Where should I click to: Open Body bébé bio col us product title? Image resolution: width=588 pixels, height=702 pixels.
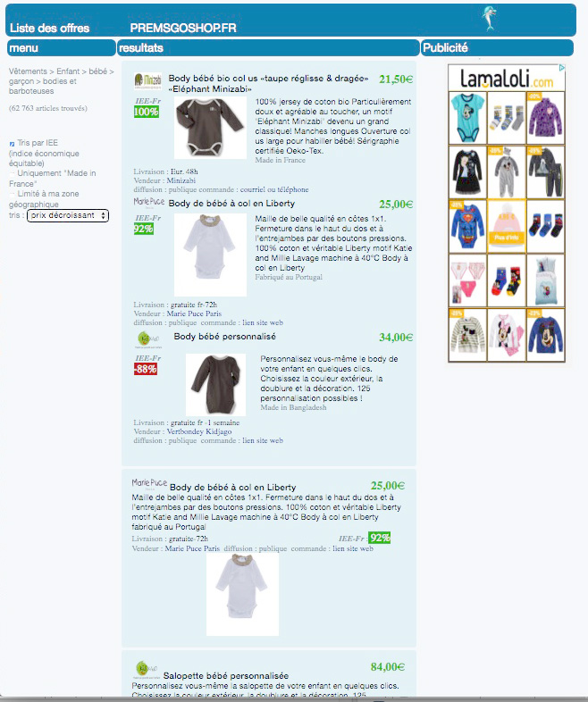point(268,84)
